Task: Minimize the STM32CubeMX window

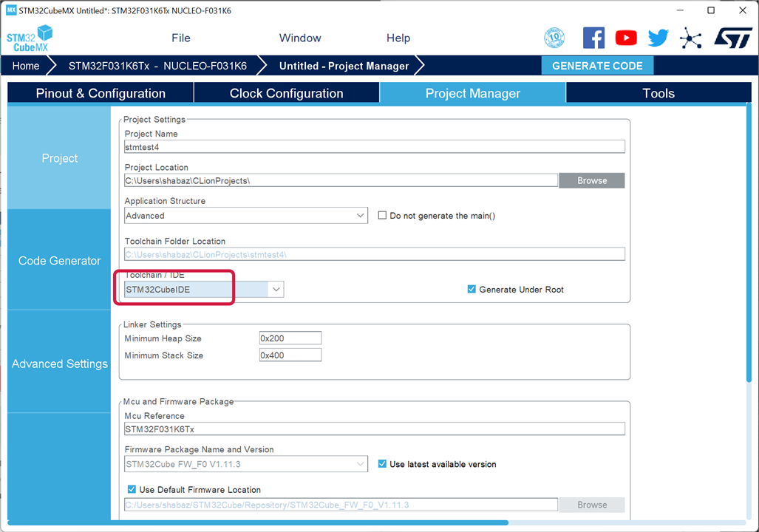Action: [680, 10]
